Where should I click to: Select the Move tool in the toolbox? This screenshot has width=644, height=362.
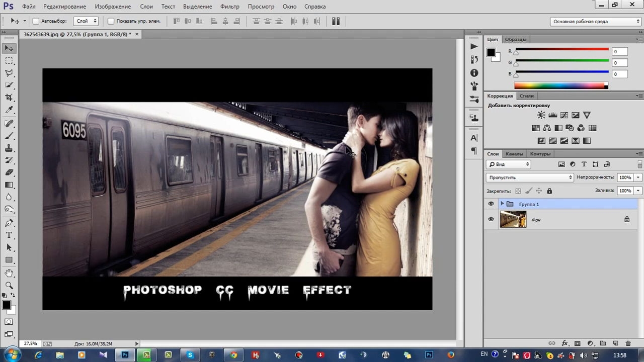tap(9, 48)
